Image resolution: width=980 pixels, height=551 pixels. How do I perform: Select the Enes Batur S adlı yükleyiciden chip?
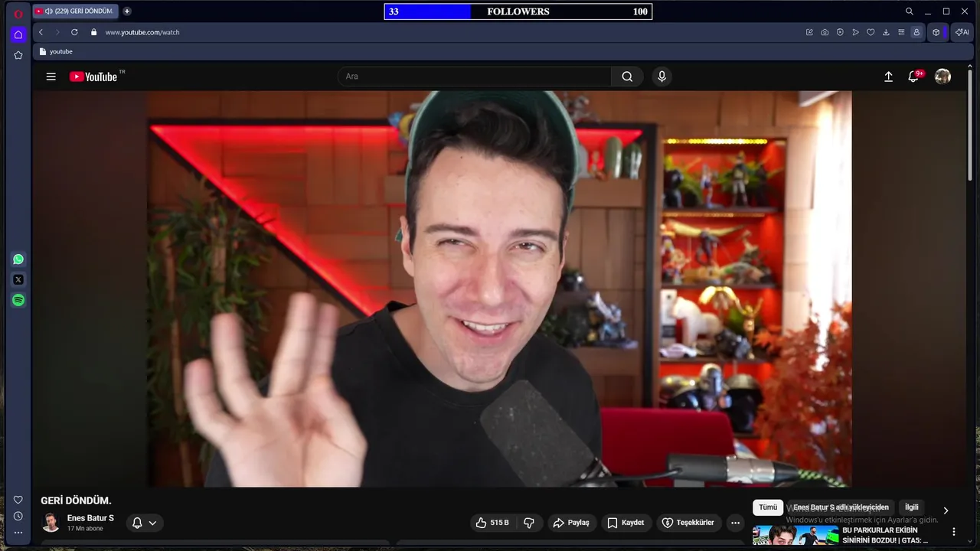(841, 507)
